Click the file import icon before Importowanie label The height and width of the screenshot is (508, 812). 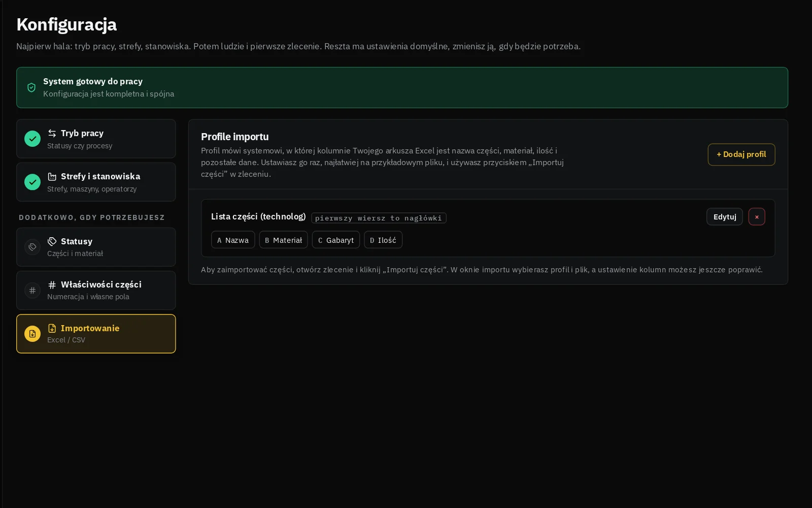coord(52,328)
